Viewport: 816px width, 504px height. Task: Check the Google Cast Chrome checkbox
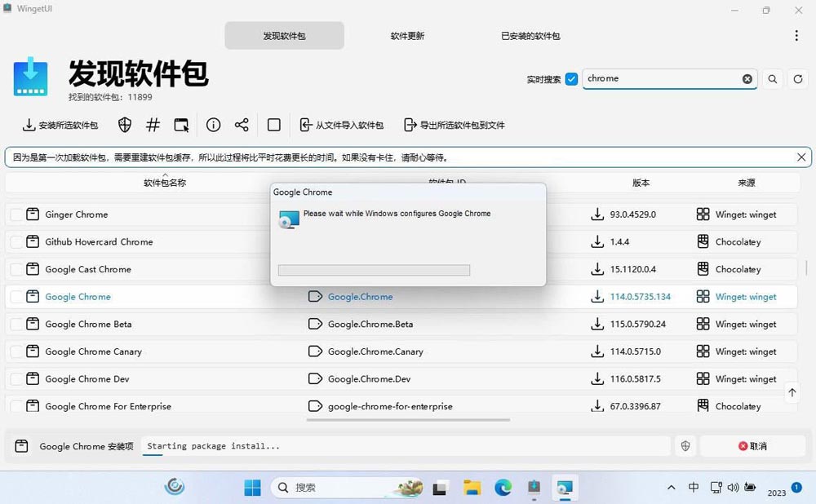tap(16, 269)
